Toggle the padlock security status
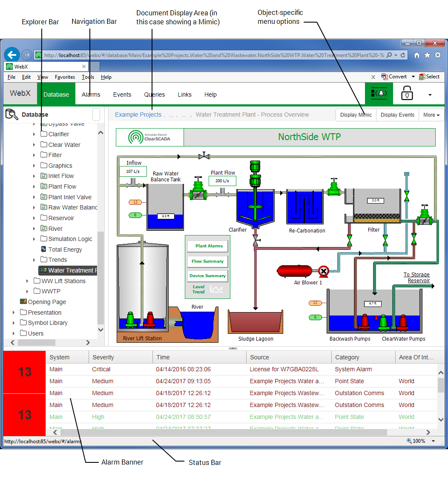Image resolution: width=448 pixels, height=479 pixels. point(407,94)
